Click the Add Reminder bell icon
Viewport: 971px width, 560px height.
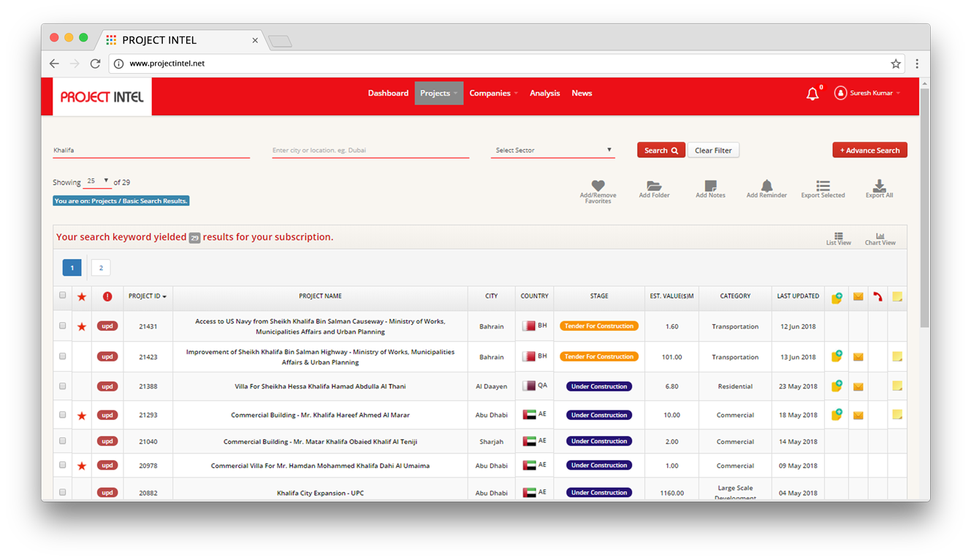click(x=766, y=185)
